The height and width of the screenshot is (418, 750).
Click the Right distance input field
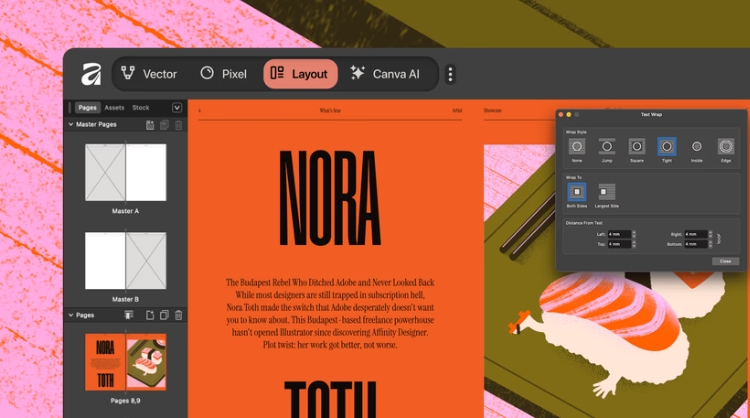696,234
